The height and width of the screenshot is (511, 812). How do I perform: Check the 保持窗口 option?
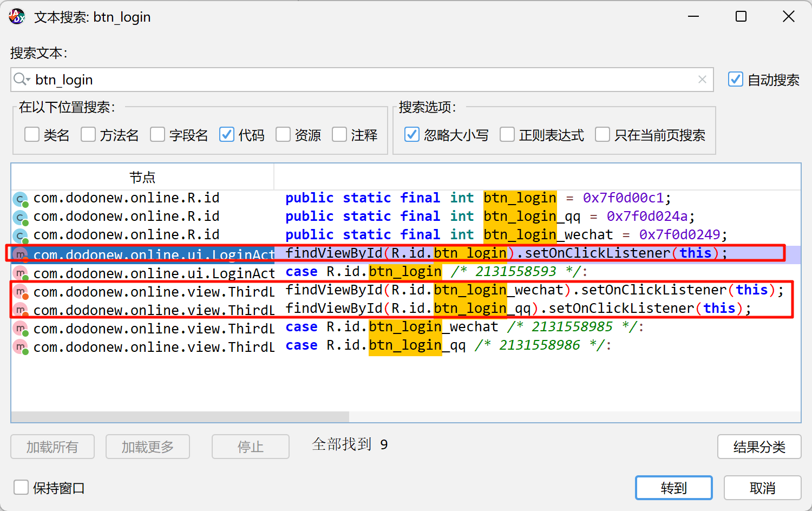[x=21, y=488]
